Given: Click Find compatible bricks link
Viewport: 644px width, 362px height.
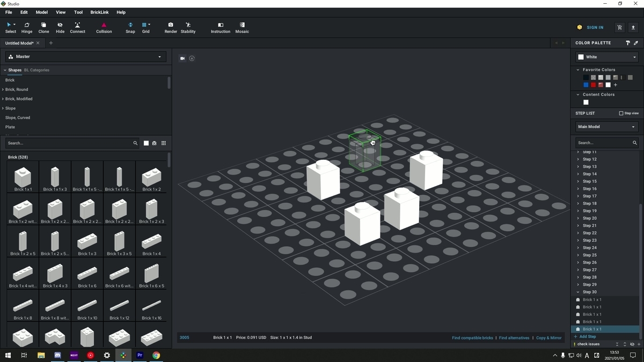Looking at the screenshot, I should 472,338.
